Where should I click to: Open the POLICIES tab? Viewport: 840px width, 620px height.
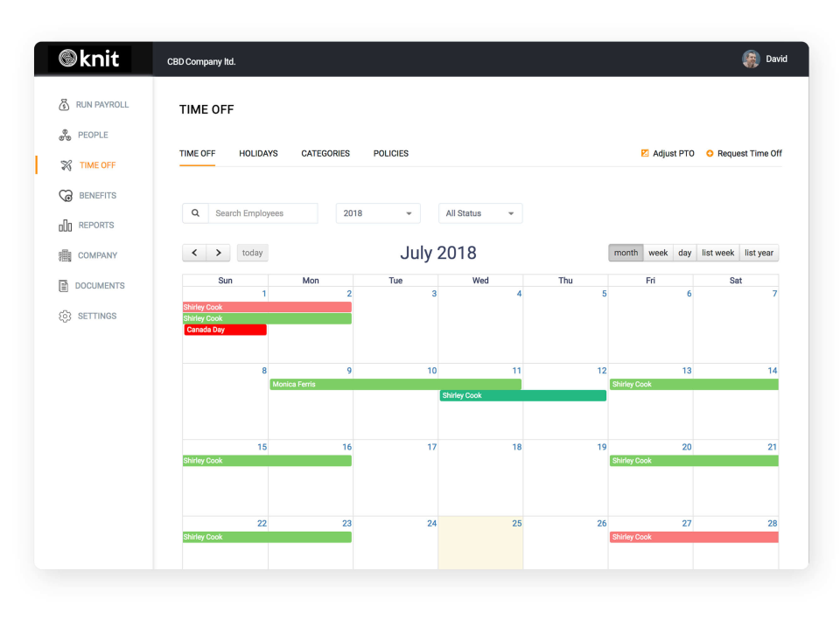tap(390, 153)
